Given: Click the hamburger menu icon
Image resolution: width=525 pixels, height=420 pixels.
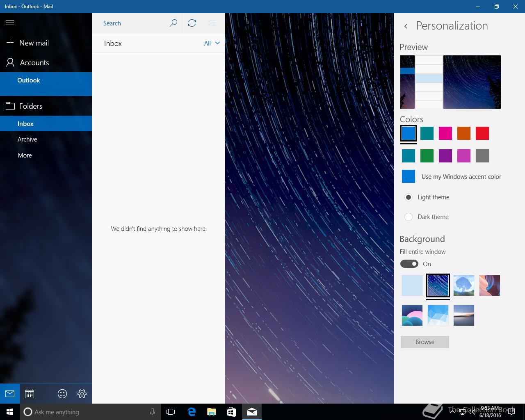Looking at the screenshot, I should (10, 23).
